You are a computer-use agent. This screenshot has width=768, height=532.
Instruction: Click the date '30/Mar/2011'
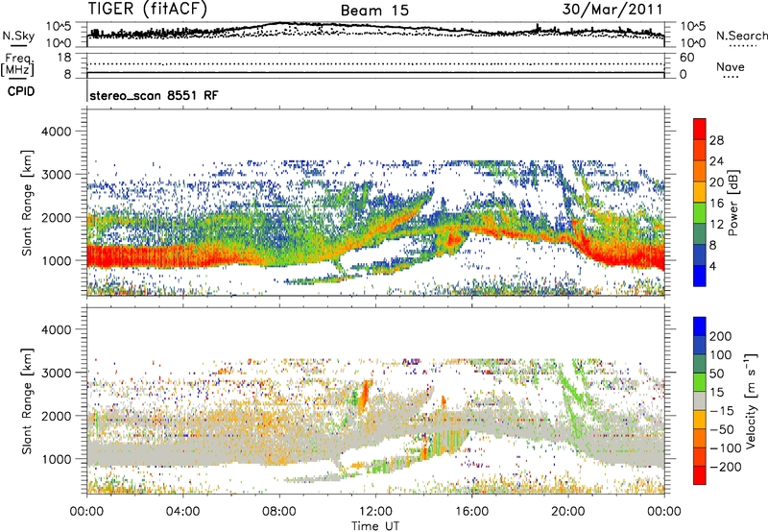coord(612,9)
